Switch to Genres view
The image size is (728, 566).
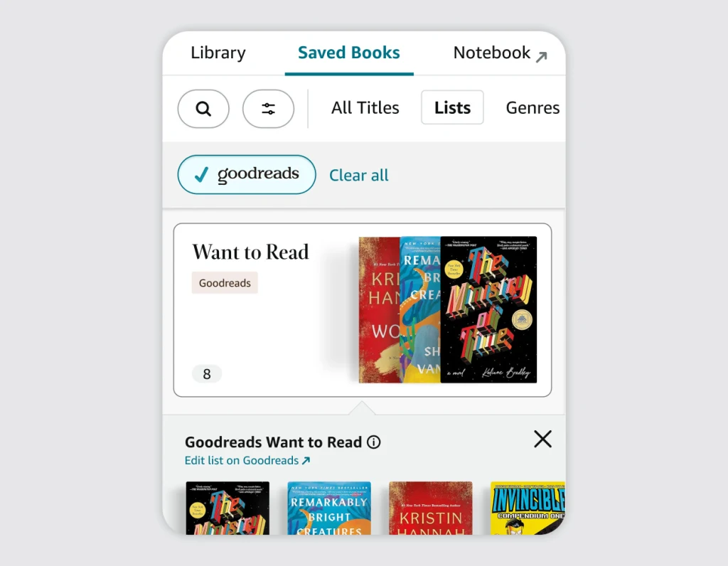tap(532, 107)
